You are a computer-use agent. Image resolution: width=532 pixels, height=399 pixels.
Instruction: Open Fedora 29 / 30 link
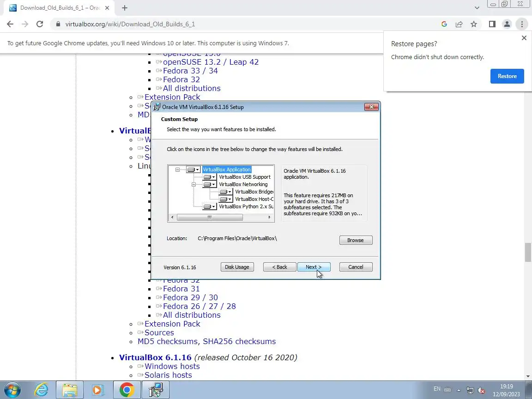click(190, 297)
